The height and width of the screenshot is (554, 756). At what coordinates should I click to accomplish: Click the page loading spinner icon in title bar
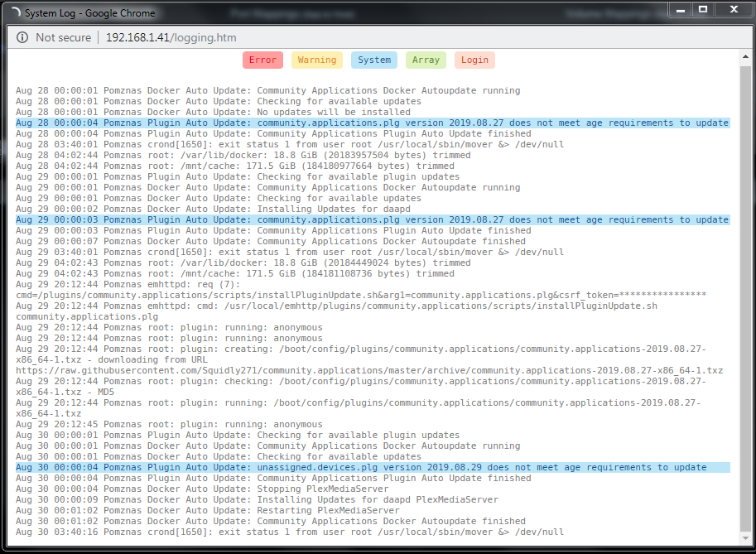(16, 12)
